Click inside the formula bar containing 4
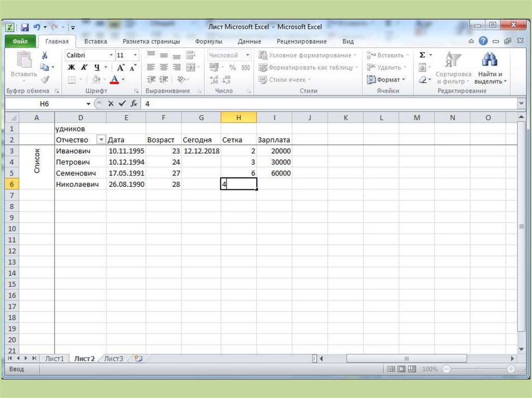The width and height of the screenshot is (532, 398). [329, 104]
